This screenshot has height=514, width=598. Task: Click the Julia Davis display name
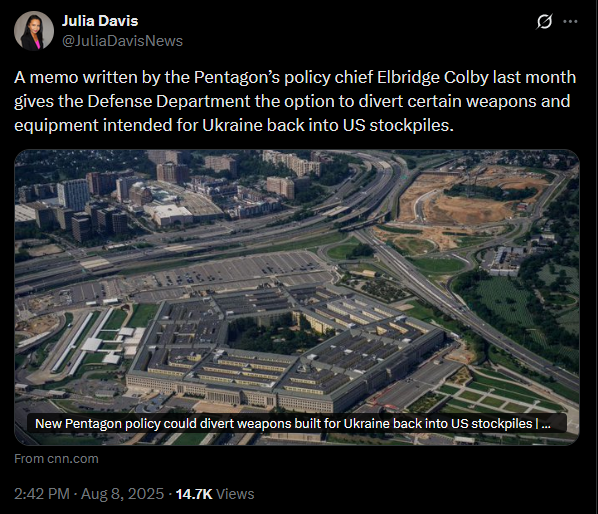(x=100, y=21)
